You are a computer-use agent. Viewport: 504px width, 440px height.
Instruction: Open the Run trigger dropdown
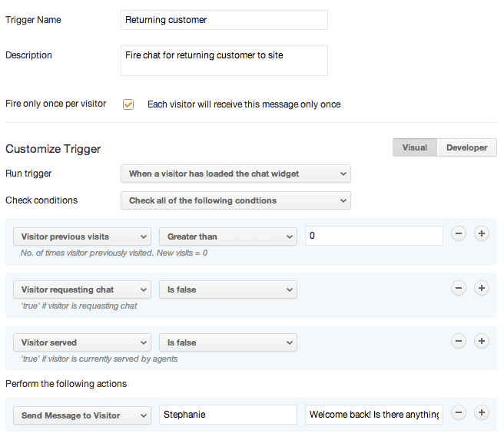(x=235, y=174)
